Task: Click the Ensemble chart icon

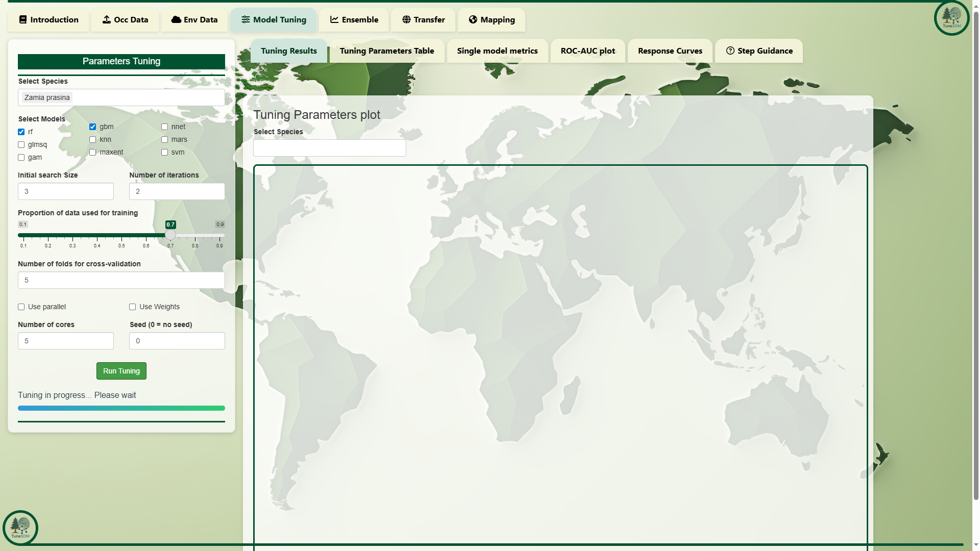Action: 334,20
